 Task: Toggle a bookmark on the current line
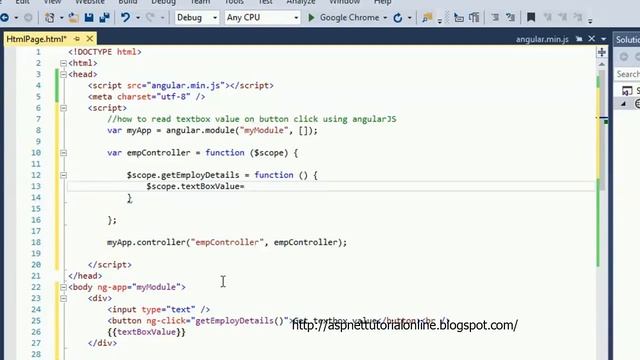[531, 17]
